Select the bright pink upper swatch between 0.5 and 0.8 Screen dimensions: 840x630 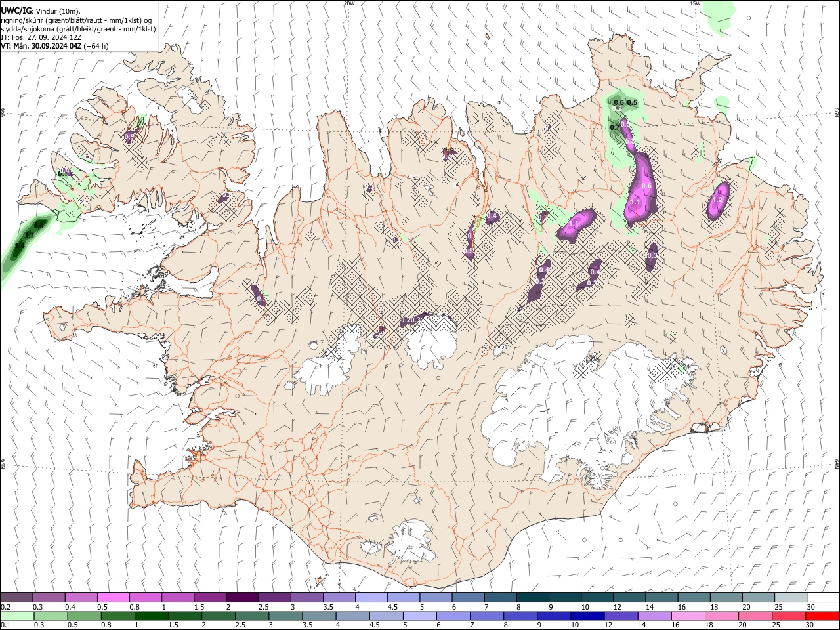pos(113,597)
